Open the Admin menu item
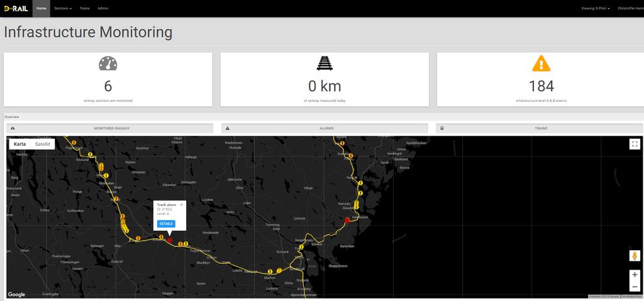 click(x=103, y=8)
